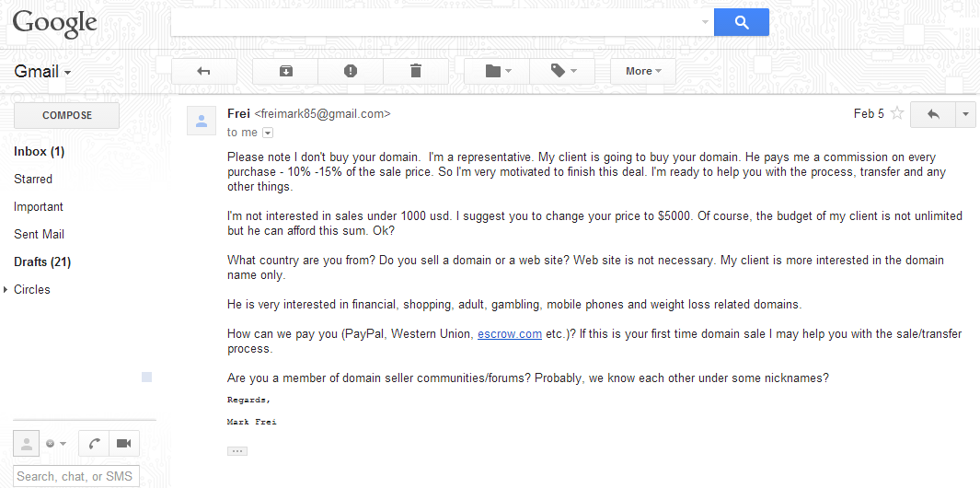Show recipient details next to 'to me'
This screenshot has height=488, width=980.
[268, 133]
